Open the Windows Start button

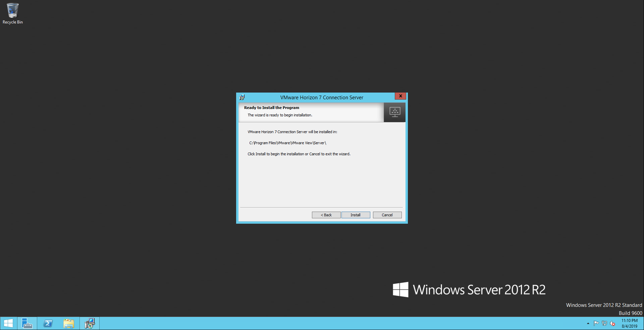coord(8,323)
